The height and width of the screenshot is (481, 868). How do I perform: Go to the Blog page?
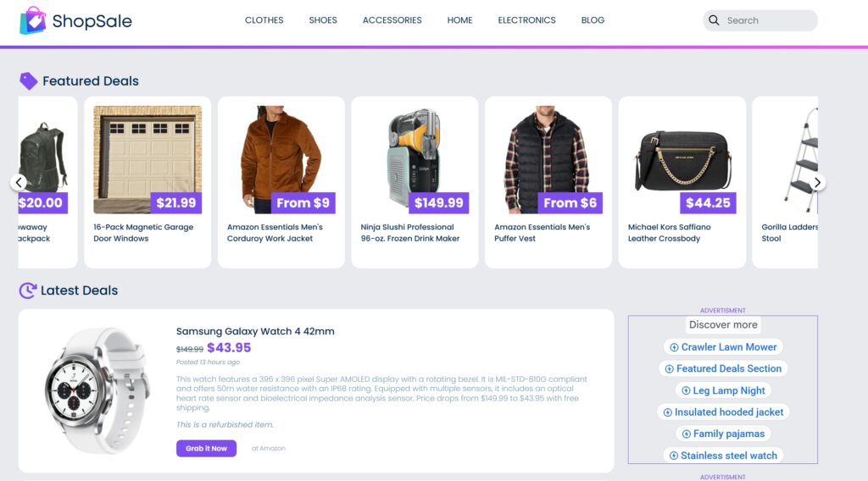(593, 20)
